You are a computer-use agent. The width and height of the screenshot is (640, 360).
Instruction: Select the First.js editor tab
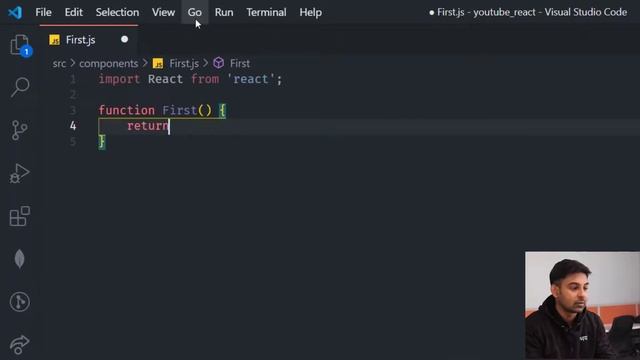(x=89, y=40)
